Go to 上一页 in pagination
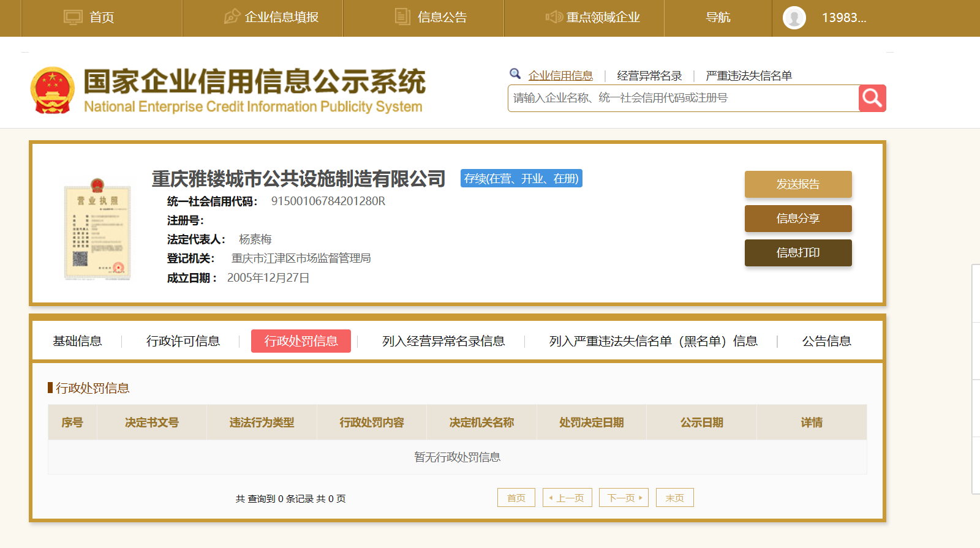This screenshot has width=980, height=548. pos(567,498)
